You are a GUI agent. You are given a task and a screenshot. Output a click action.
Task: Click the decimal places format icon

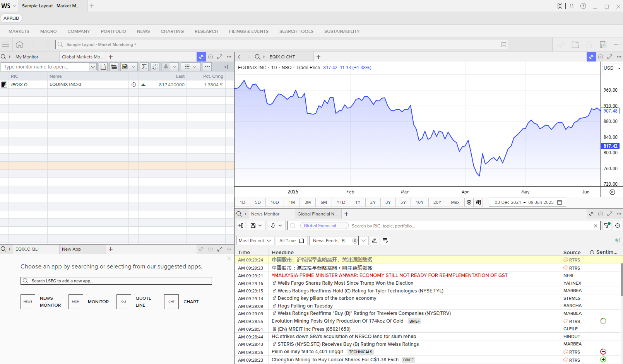coord(155,67)
